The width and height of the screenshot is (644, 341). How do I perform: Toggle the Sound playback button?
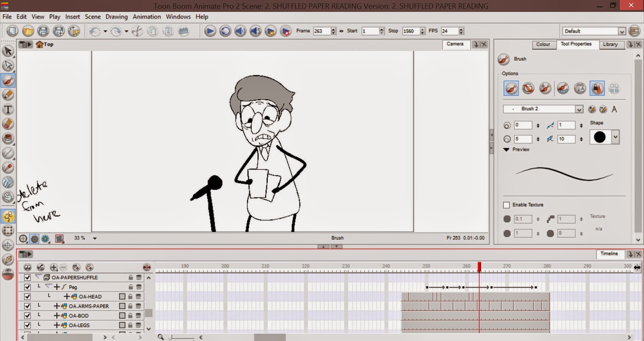(x=240, y=31)
